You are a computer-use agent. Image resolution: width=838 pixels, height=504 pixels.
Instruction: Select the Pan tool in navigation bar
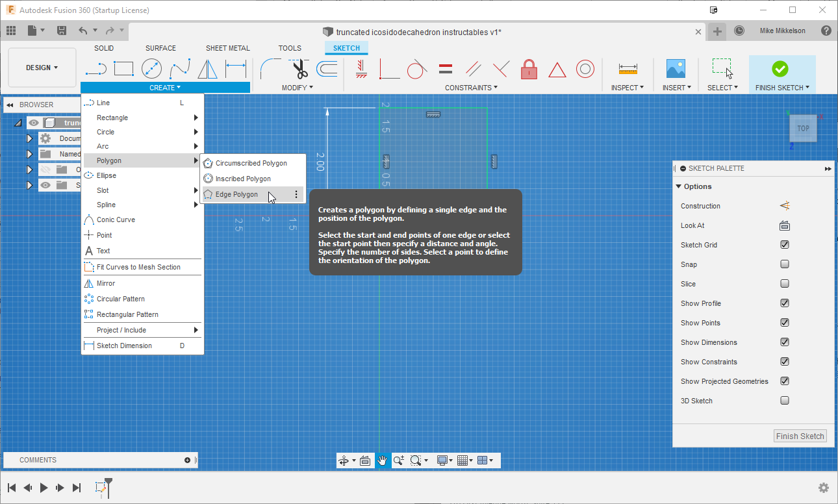click(383, 460)
